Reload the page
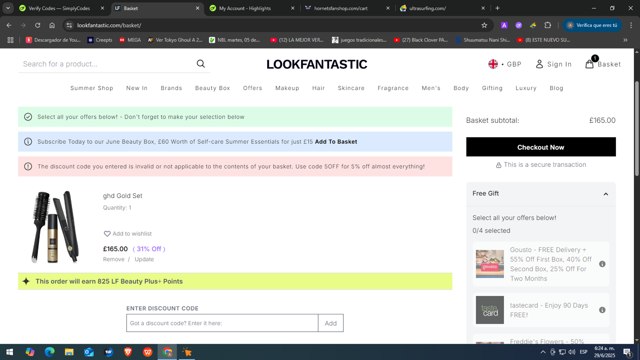Image resolution: width=640 pixels, height=360 pixels. tap(38, 25)
